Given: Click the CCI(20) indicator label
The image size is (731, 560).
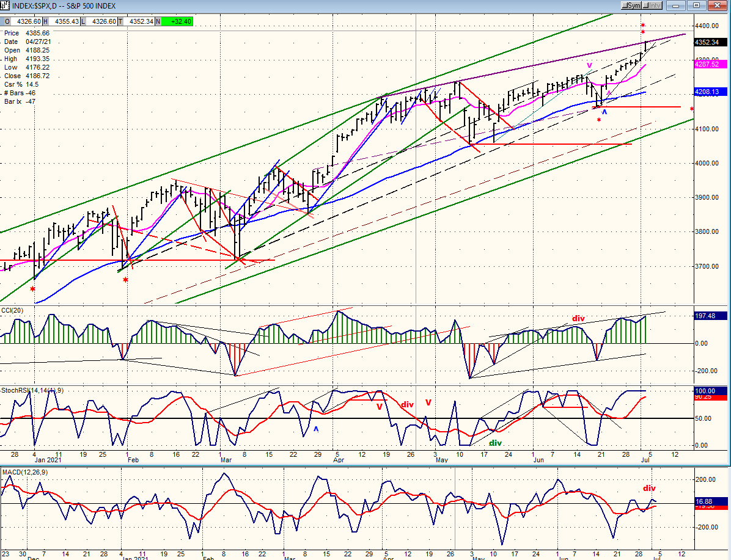Looking at the screenshot, I should click(x=12, y=310).
